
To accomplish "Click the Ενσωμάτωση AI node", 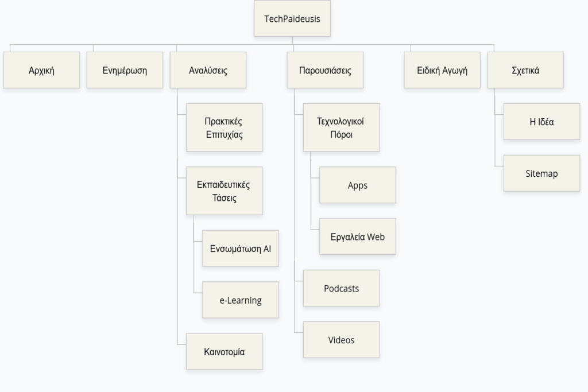I will 240,249.
